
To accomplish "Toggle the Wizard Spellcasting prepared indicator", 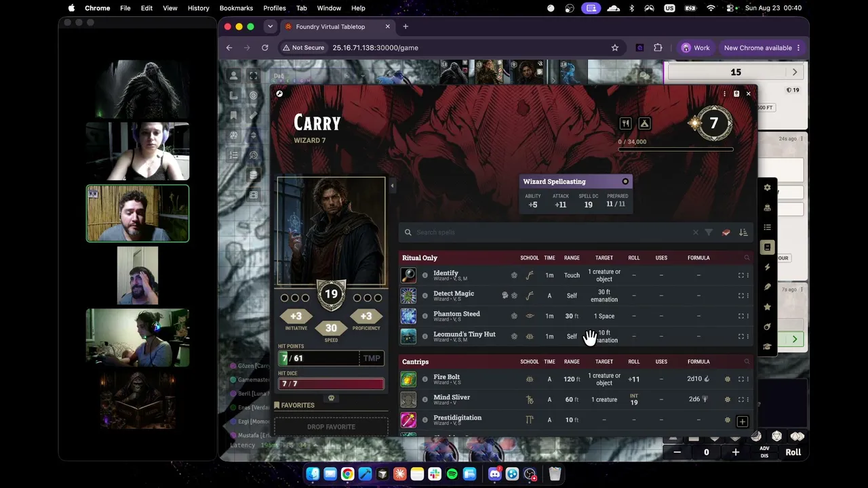I will (x=625, y=182).
